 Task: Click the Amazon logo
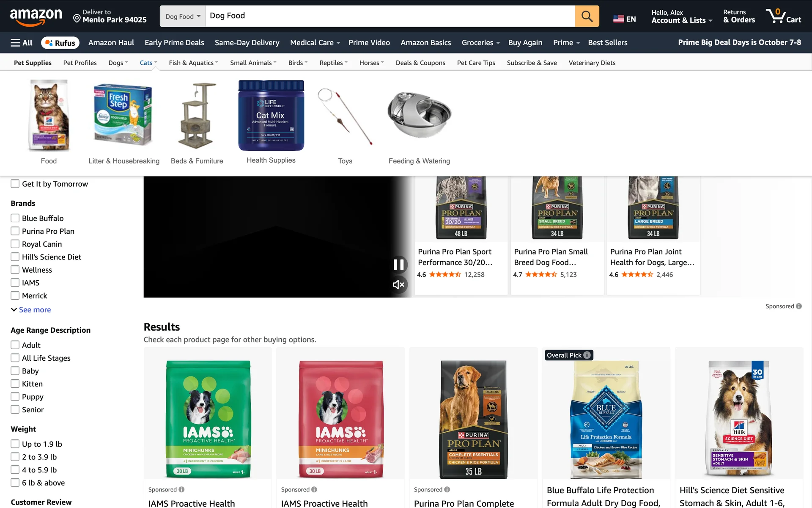click(x=36, y=17)
